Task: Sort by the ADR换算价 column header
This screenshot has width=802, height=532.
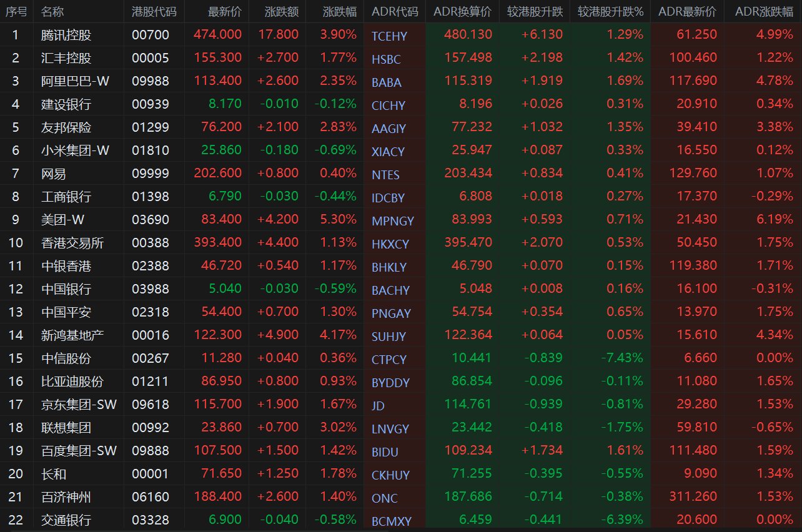Action: (463, 12)
